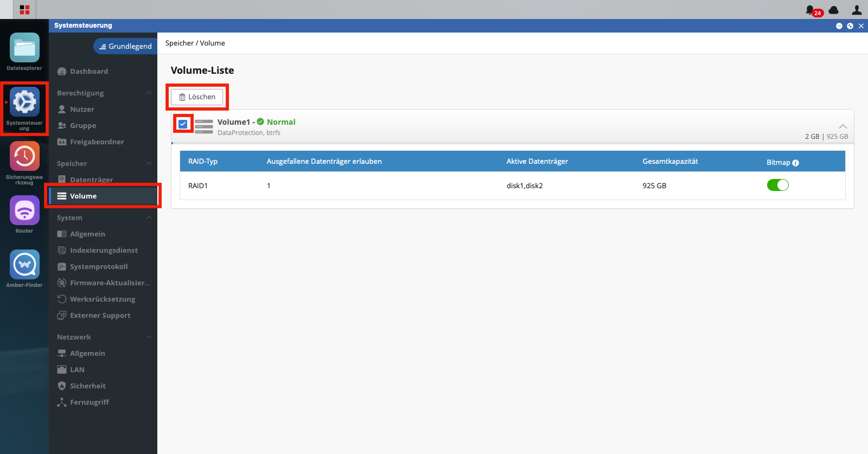Uncheck the Volume1 checkbox
This screenshot has height=454, width=868.
(183, 124)
